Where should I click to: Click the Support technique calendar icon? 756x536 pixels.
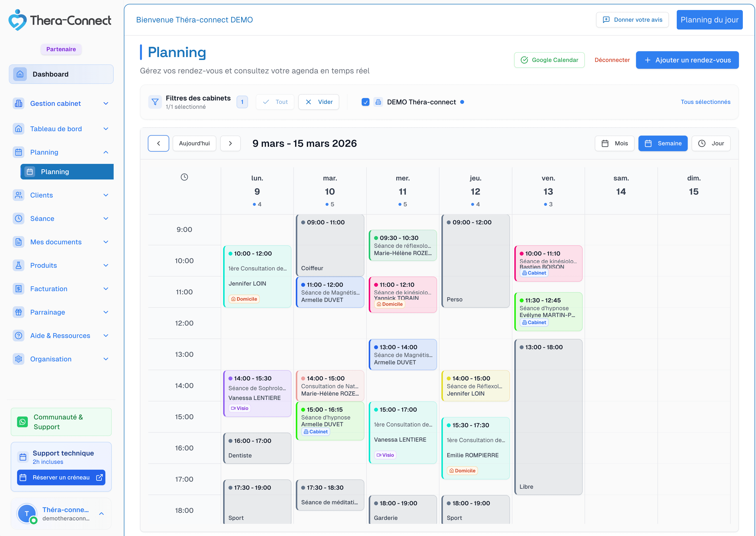(23, 457)
